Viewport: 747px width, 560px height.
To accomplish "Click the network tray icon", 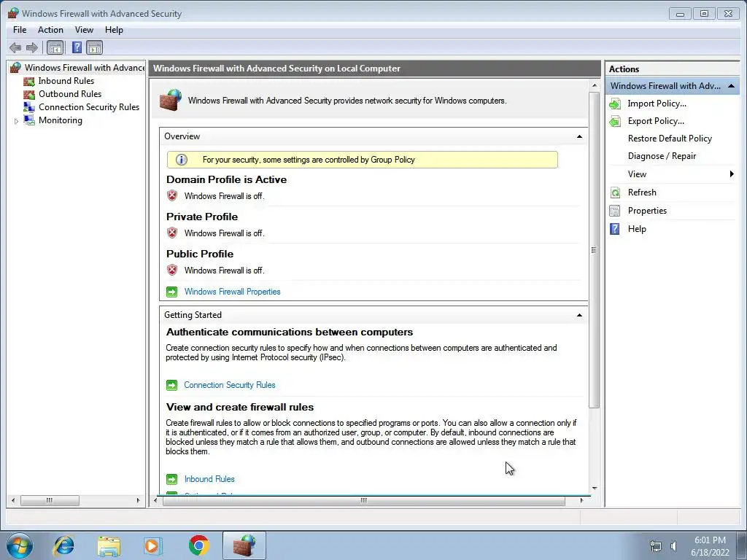I will pyautogui.click(x=656, y=546).
